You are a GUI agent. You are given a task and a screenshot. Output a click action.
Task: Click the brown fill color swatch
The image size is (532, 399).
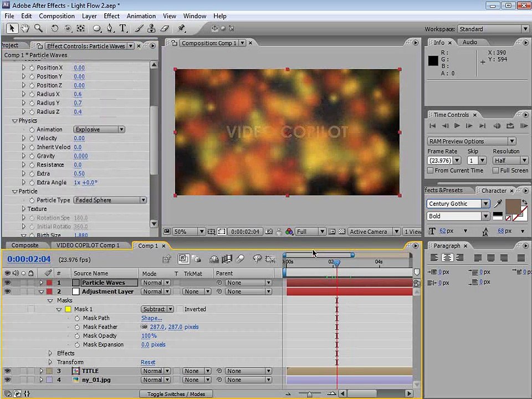[513, 207]
